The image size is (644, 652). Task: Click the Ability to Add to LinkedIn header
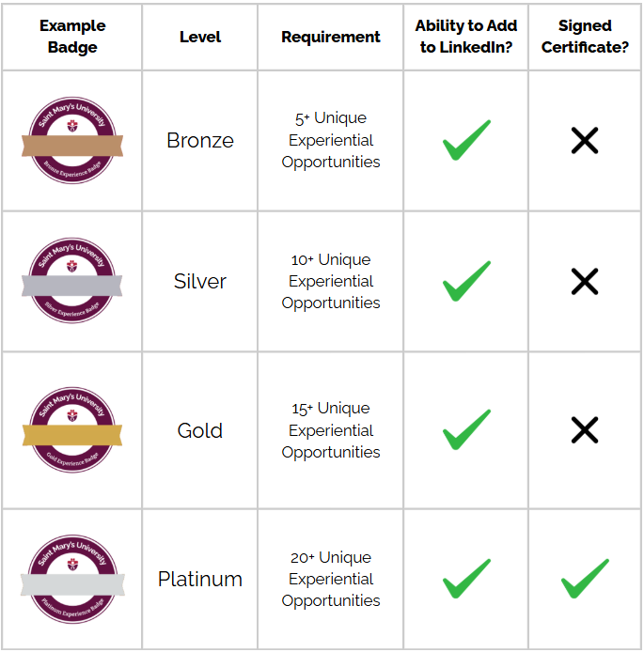pyautogui.click(x=466, y=37)
